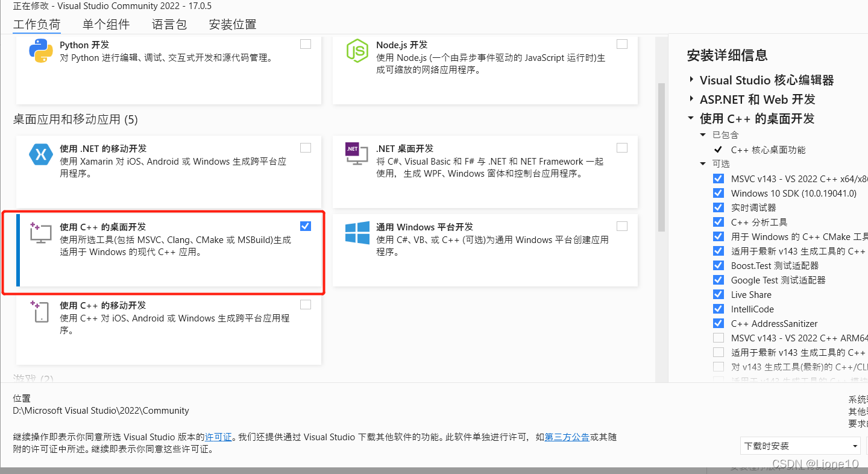Click the 桌面应用和移动应用 (5) heading
868x474 pixels.
(75, 119)
